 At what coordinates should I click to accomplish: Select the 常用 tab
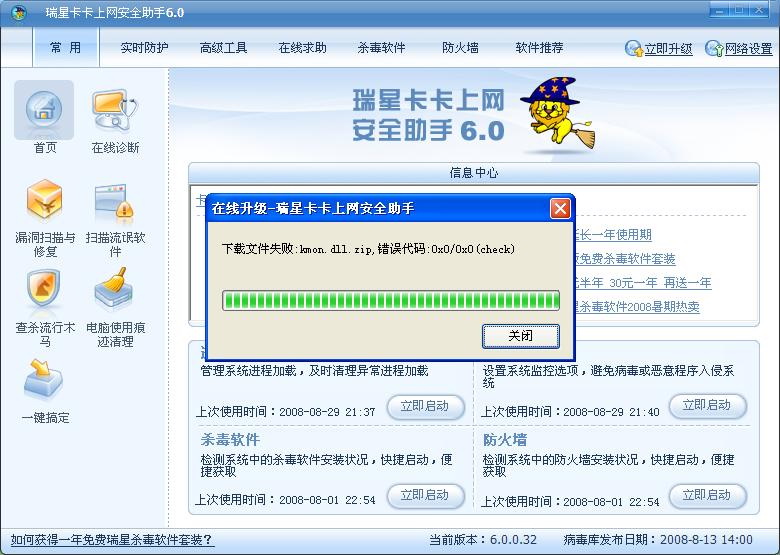pos(66,48)
